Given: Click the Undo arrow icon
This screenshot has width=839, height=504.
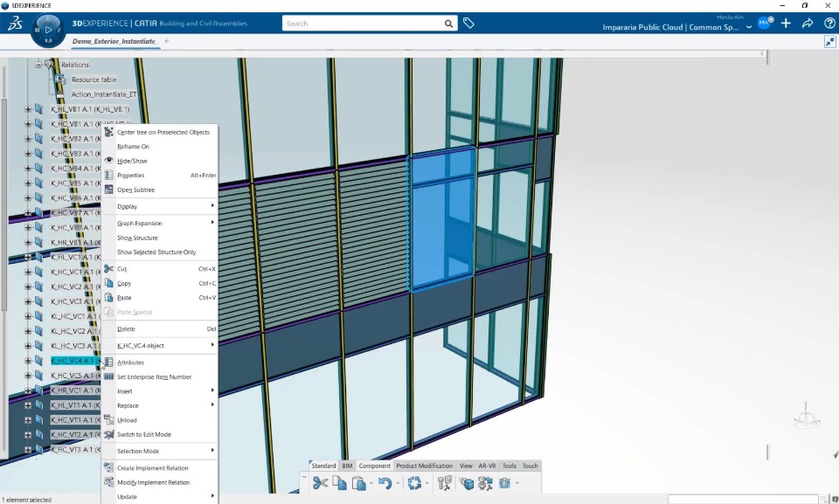Looking at the screenshot, I should [x=385, y=483].
